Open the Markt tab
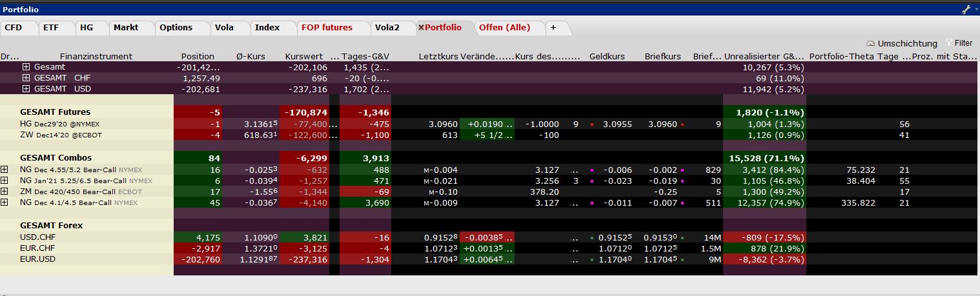Viewport: 980px width, 296px height. pos(126,28)
